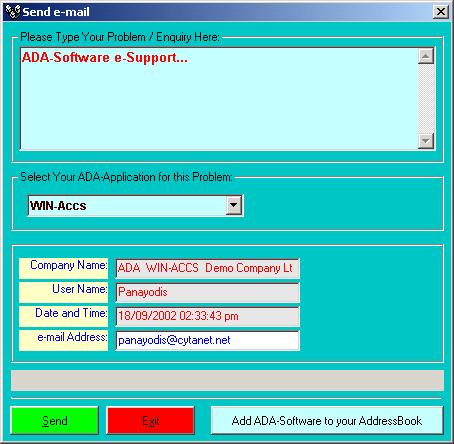454x444 pixels.
Task: Click the text area scroll up arrow
Action: 426,56
